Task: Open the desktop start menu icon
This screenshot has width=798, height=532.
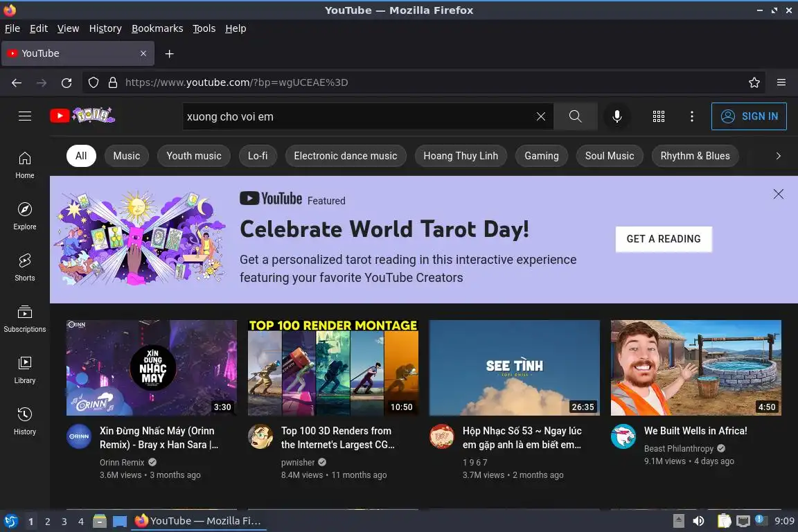Action: [10, 521]
